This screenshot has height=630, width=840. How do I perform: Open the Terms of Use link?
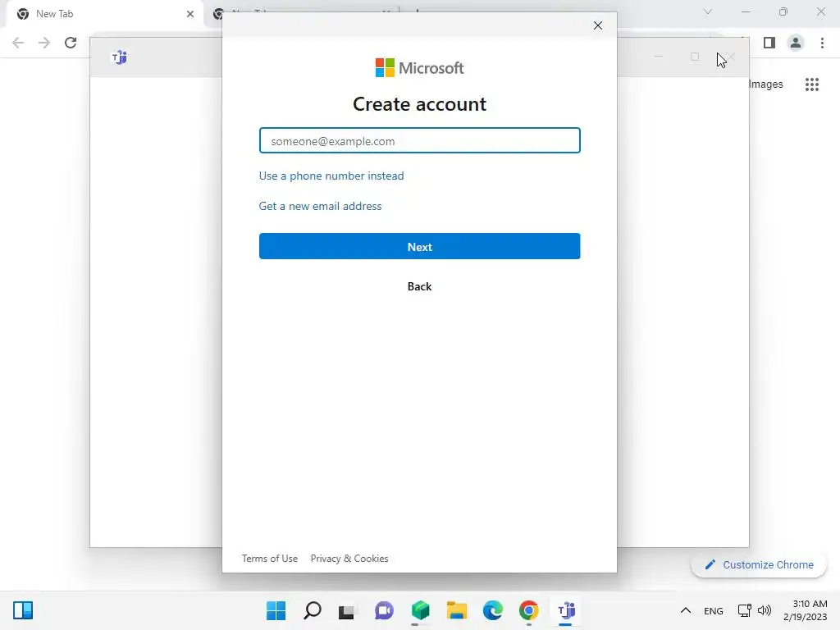[269, 558]
